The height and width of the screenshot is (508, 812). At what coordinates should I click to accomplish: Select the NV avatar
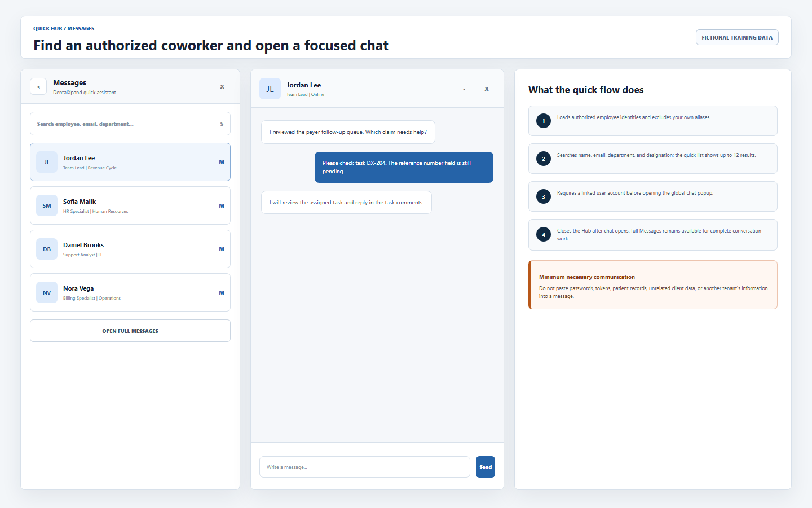pos(47,292)
